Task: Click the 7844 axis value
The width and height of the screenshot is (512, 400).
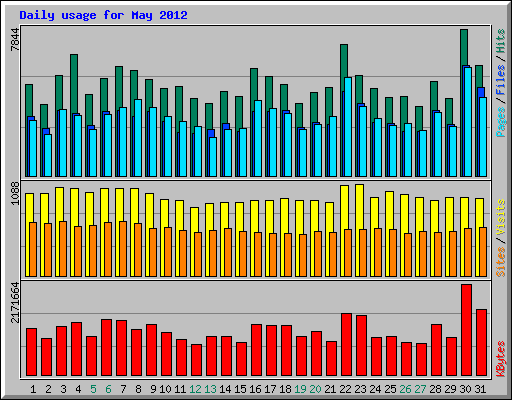Action: coord(15,40)
